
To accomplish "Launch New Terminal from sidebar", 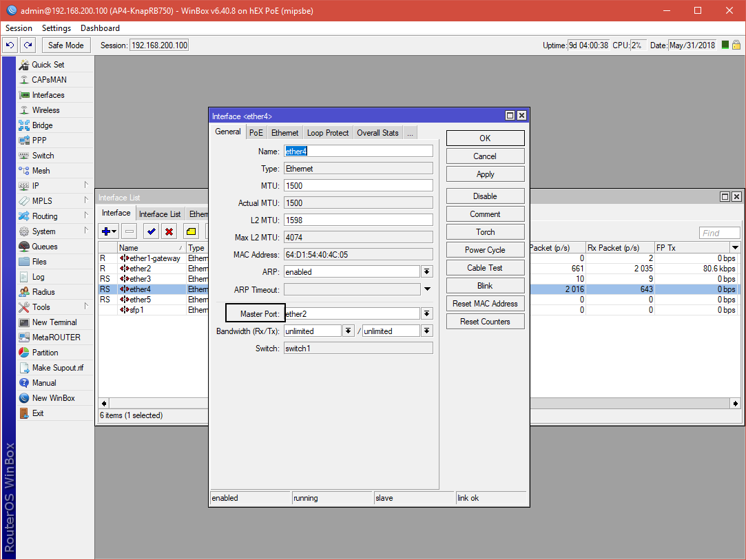I will coord(54,322).
